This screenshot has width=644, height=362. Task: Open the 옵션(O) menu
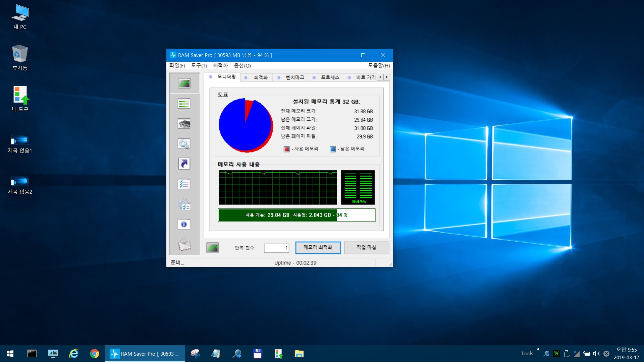click(x=242, y=66)
